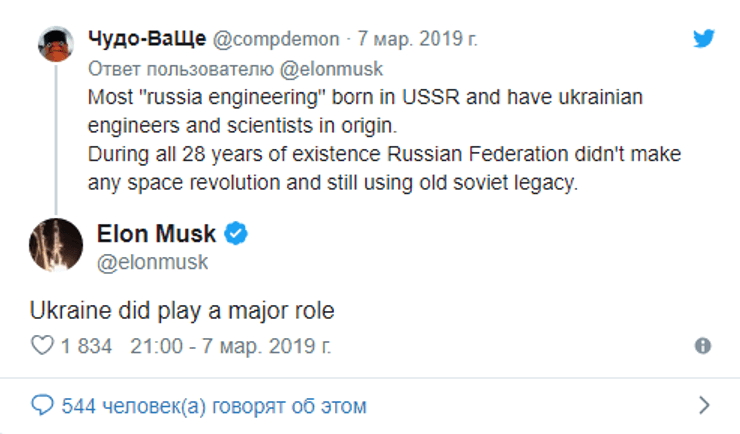Viewport: 740px width, 434px height.
Task: Click the Twitter bird logo
Action: pyautogui.click(x=704, y=39)
